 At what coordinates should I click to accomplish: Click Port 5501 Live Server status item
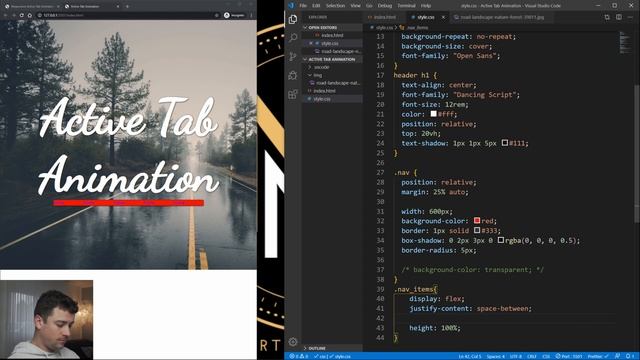coord(569,356)
